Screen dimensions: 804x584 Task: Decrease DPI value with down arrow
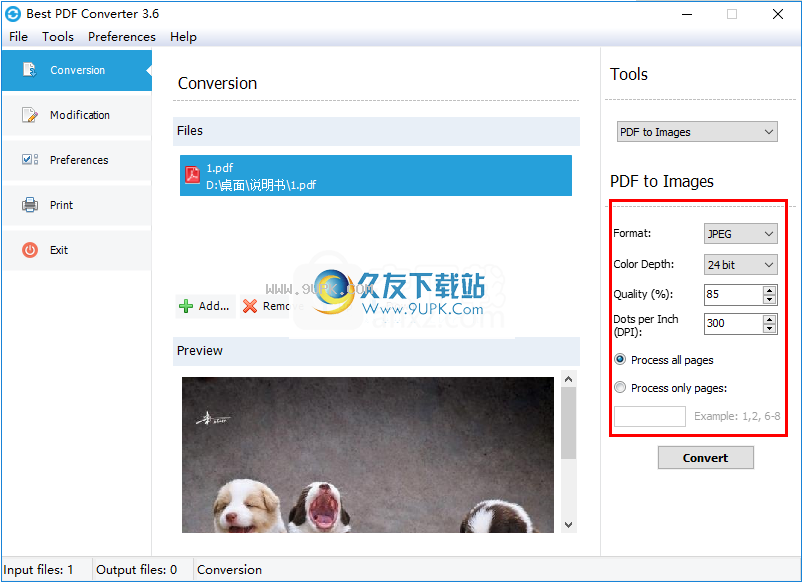click(769, 329)
